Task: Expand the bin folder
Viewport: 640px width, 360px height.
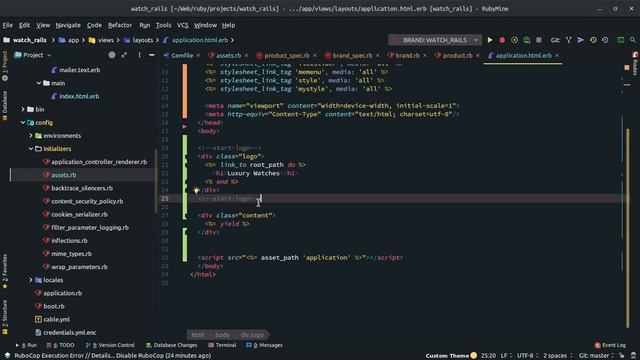Action: (23, 109)
